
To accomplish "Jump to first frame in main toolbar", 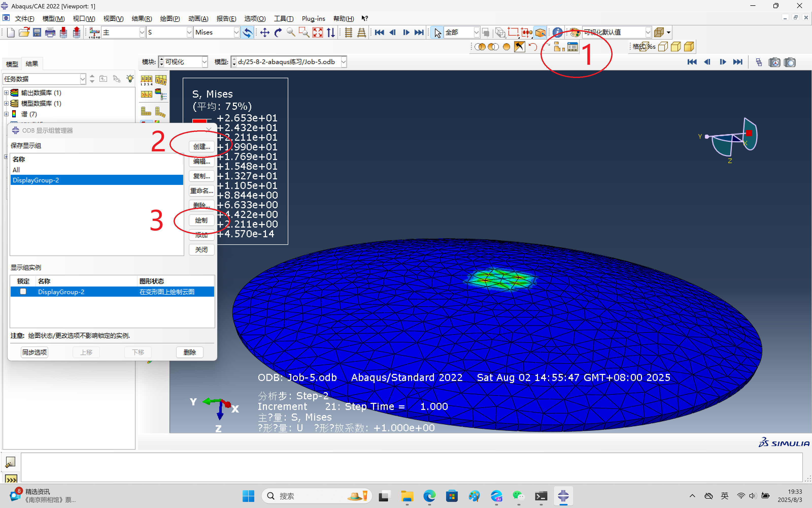I will (379, 33).
